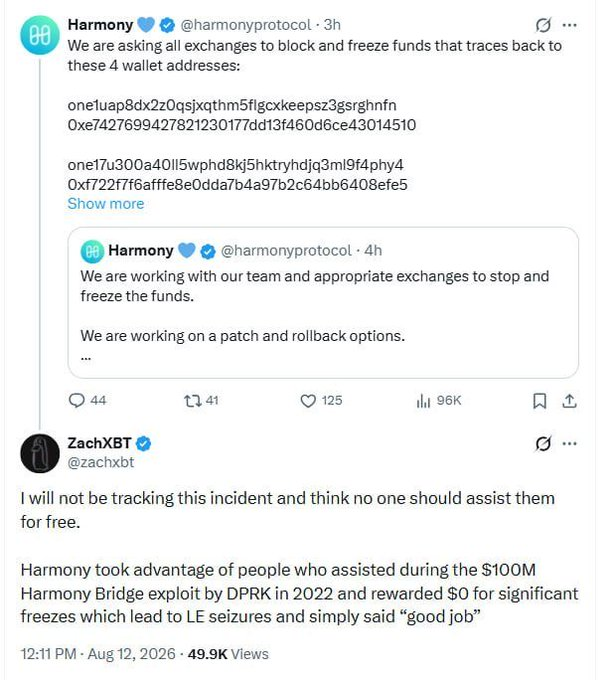
Task: Expand tweet text with Show more
Action: pyautogui.click(x=106, y=204)
